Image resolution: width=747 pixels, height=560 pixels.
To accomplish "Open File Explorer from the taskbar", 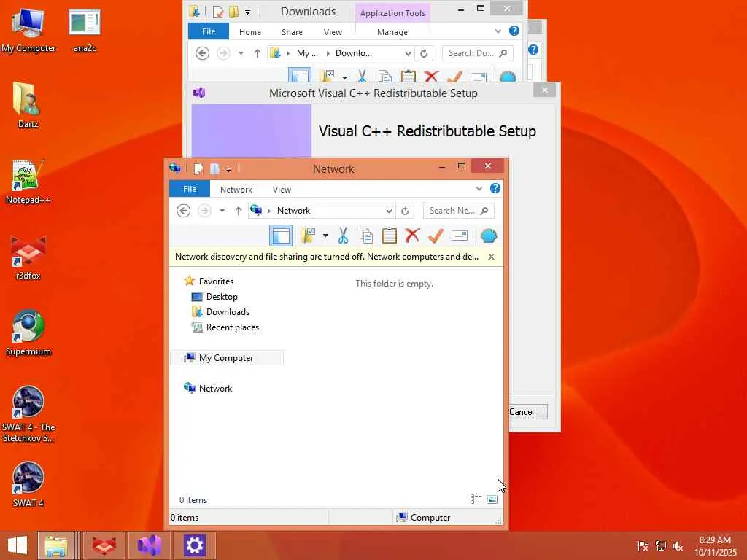I will pos(56,545).
